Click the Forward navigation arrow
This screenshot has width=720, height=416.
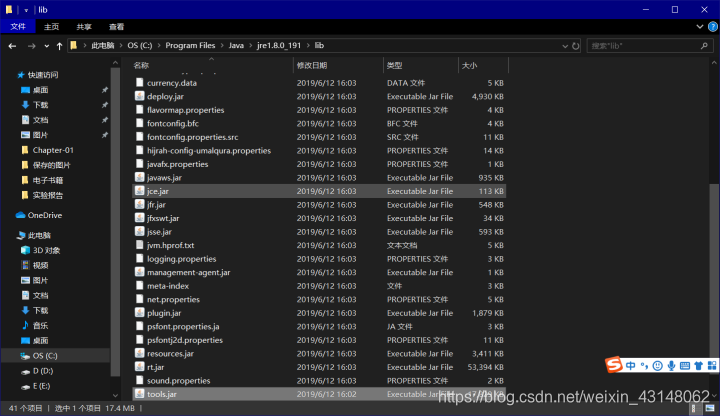(31, 46)
